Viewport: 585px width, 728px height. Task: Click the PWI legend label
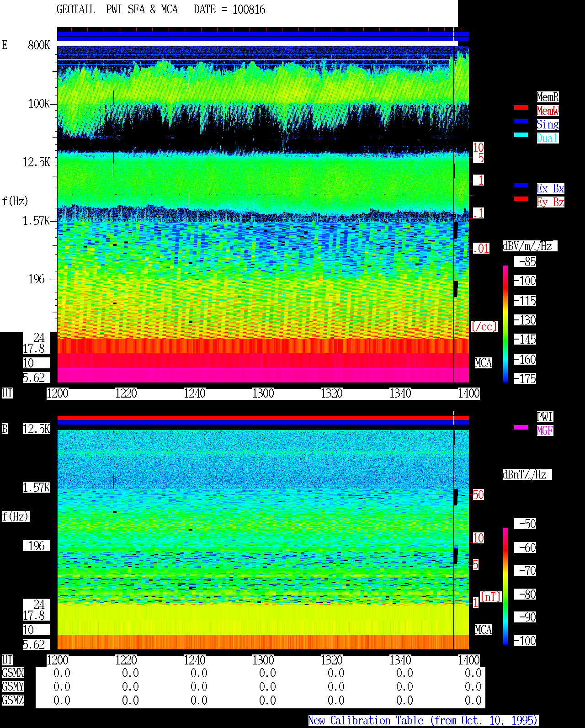coord(545,417)
